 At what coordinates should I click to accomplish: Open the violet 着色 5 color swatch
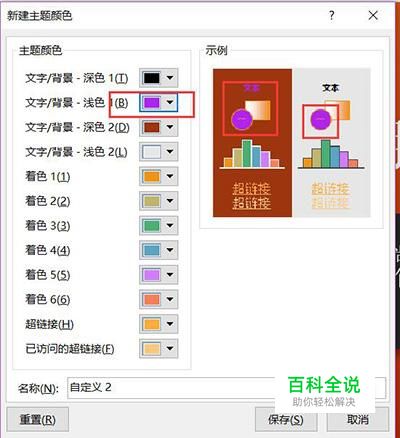point(152,275)
